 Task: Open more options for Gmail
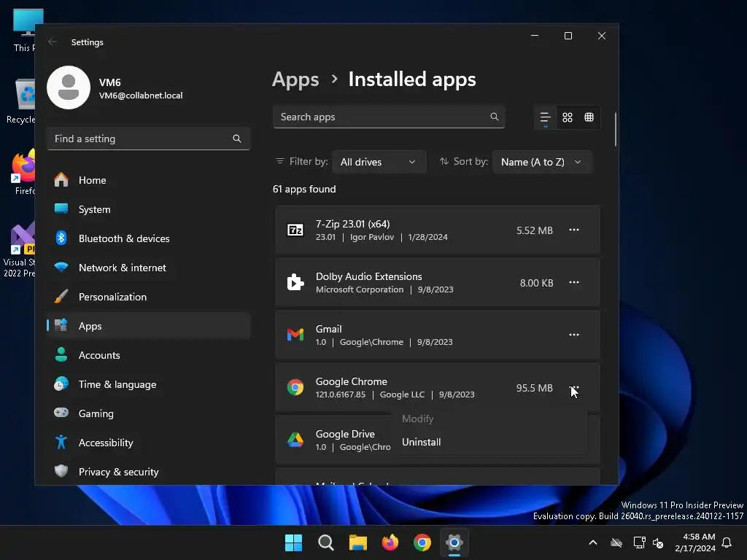coord(574,335)
